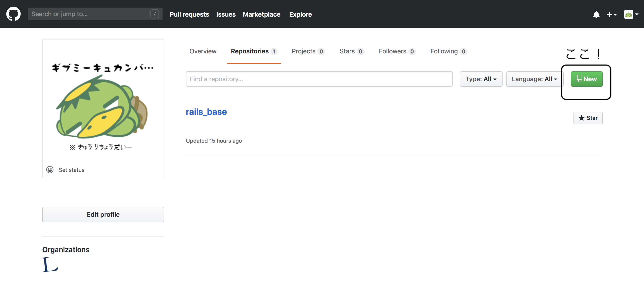Go to Explore page
The height and width of the screenshot is (302, 644).
click(300, 14)
